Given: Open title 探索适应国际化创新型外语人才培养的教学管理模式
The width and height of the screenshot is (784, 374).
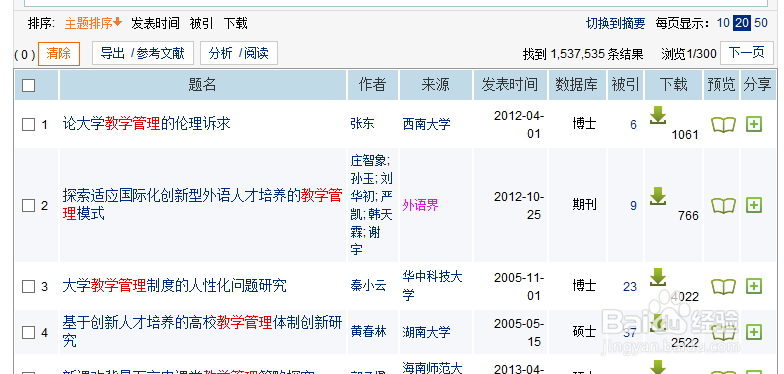Looking at the screenshot, I should click(202, 204).
